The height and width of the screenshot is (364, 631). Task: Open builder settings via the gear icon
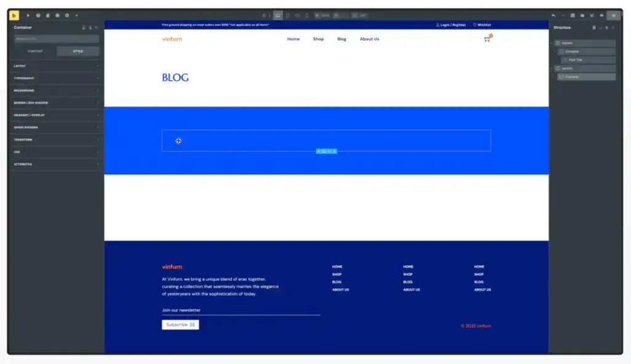(67, 15)
